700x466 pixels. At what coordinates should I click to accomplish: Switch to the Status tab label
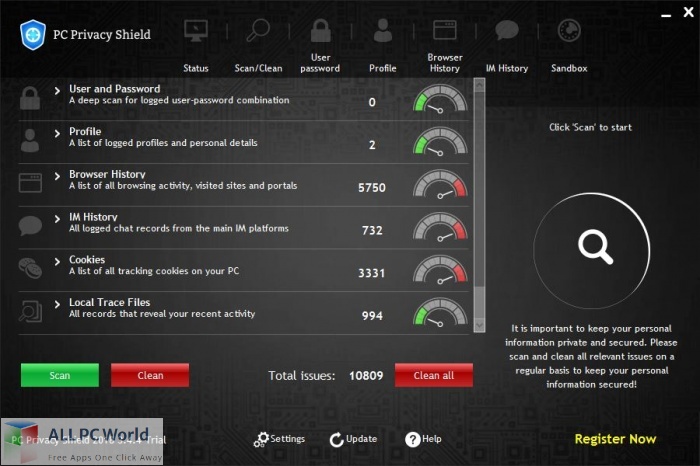coord(196,68)
